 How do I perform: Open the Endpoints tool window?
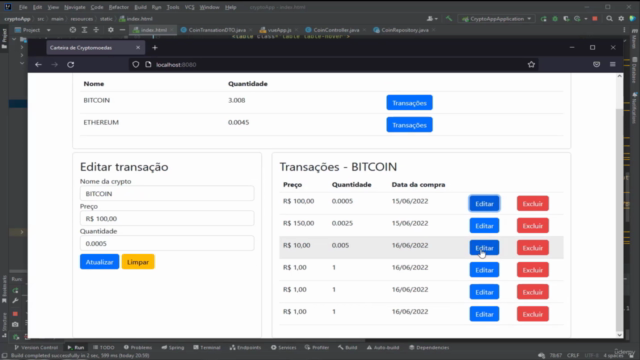(245, 347)
